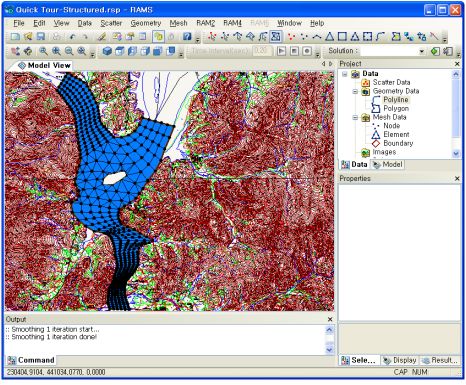This screenshot has height=385, width=466.
Task: Click the Zoom in magnifier icon
Action: click(56, 51)
